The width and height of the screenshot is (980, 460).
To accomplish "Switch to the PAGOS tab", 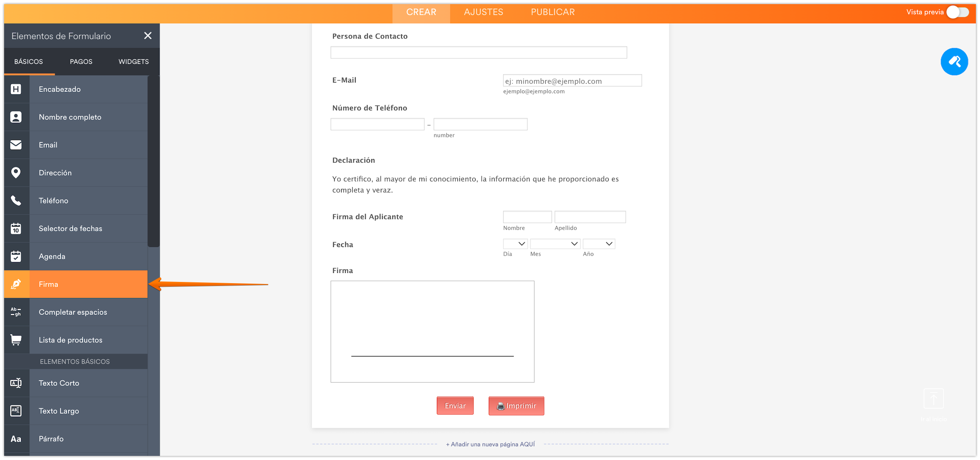I will (81, 61).
